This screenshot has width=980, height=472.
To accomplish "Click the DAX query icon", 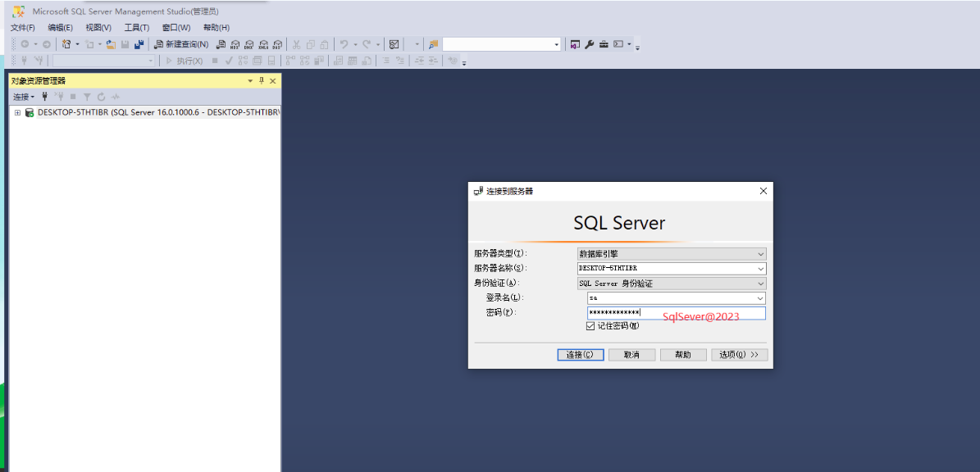I will 277,44.
